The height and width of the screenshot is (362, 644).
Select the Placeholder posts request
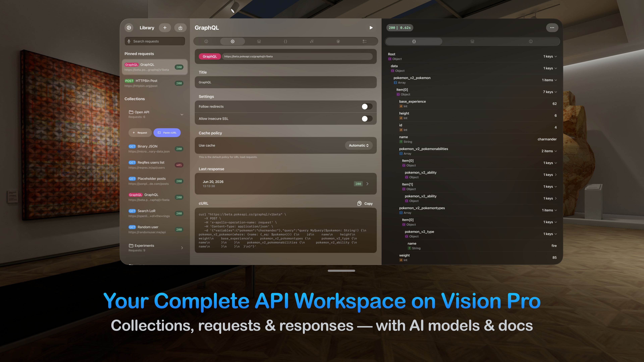[x=156, y=181]
